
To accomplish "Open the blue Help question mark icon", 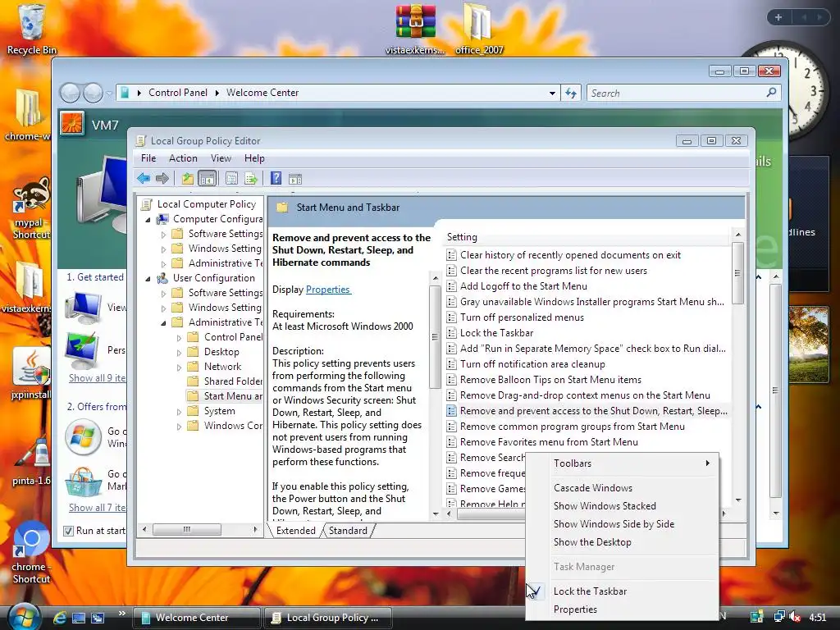I will [x=276, y=178].
